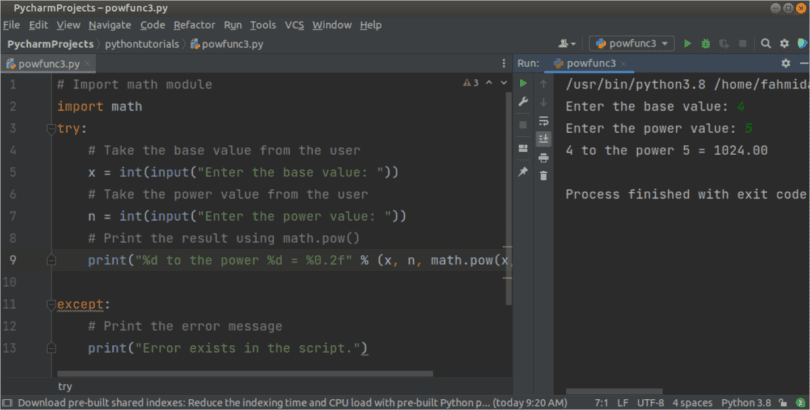The width and height of the screenshot is (810, 410).
Task: Click the 'import math' code line
Action: pos(100,106)
